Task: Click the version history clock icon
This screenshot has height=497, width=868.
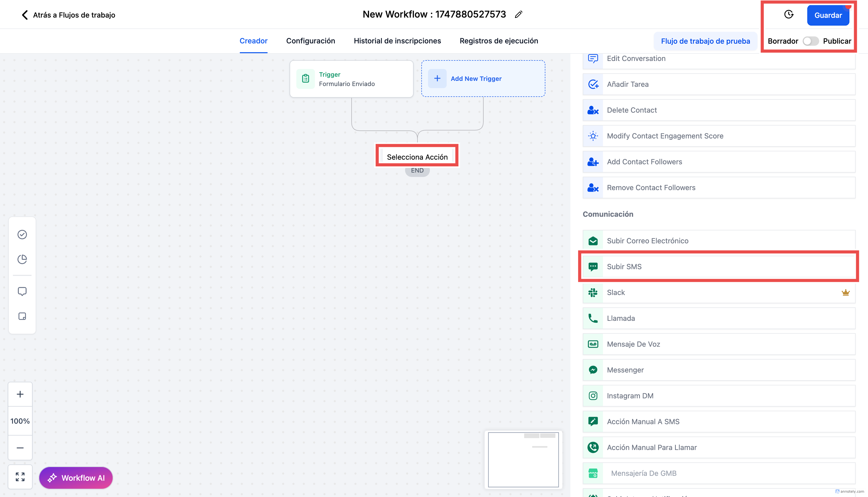Action: [788, 15]
